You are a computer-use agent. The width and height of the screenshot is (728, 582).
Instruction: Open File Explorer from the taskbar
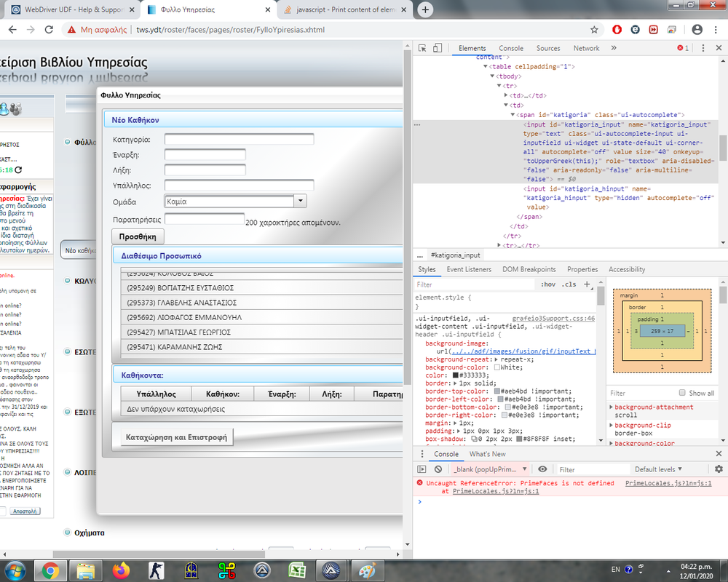(x=86, y=570)
